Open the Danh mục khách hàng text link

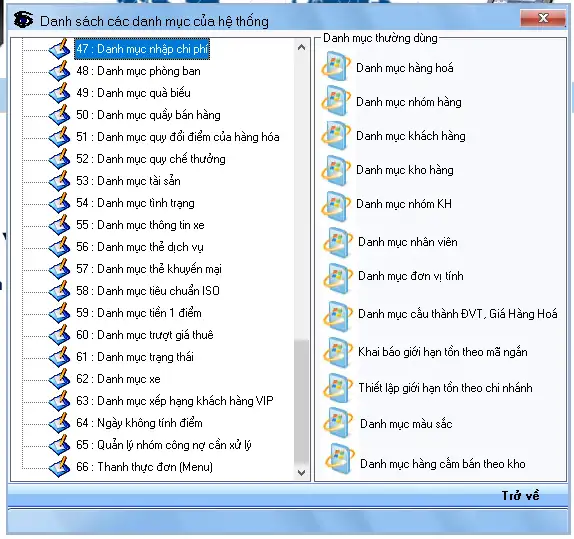411,136
